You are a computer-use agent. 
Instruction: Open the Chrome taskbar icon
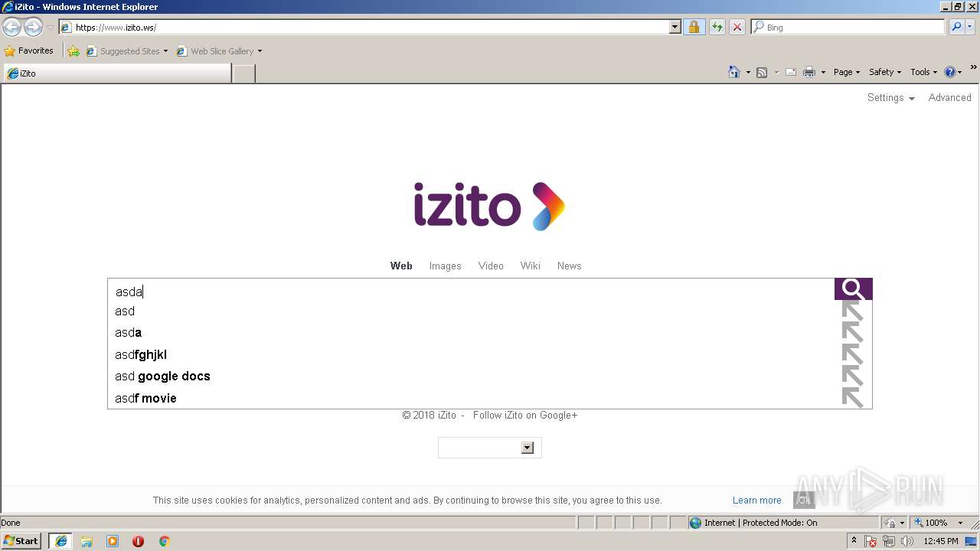[x=164, y=541]
